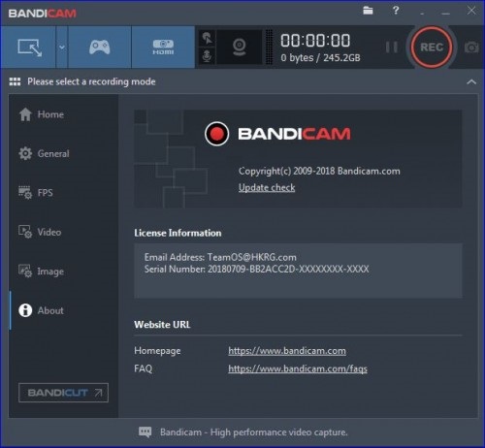The width and height of the screenshot is (485, 448).
Task: Toggle microphone recording icon
Action: point(207,56)
